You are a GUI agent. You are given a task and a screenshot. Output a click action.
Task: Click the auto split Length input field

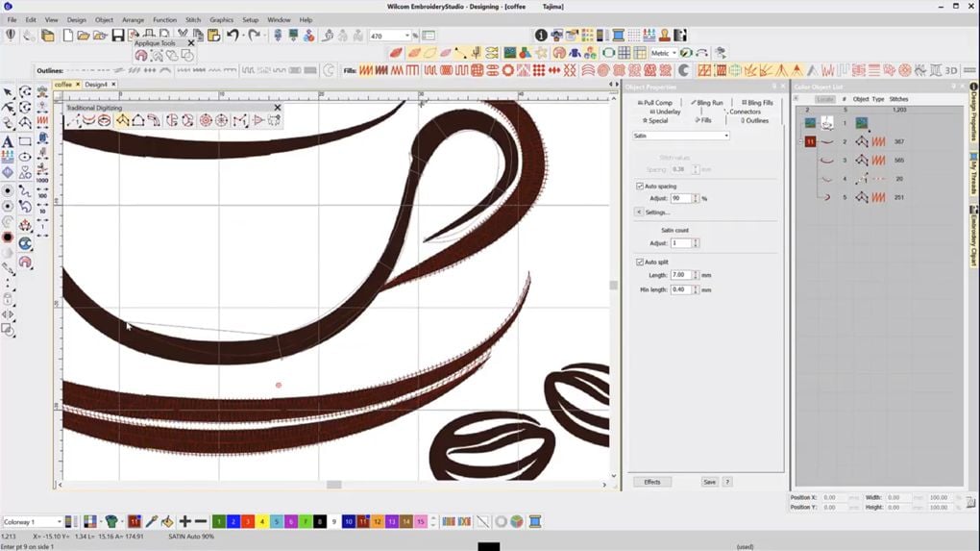click(680, 275)
